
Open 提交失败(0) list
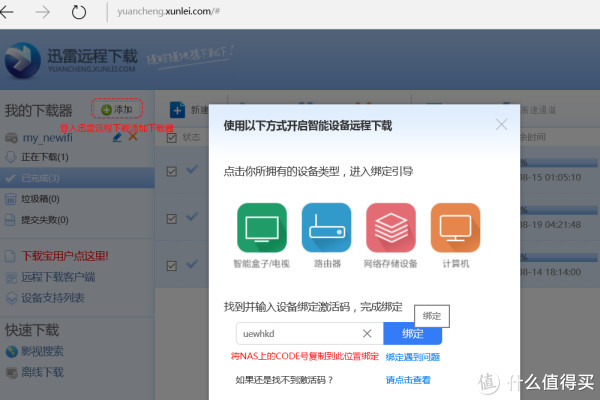(x=45, y=220)
